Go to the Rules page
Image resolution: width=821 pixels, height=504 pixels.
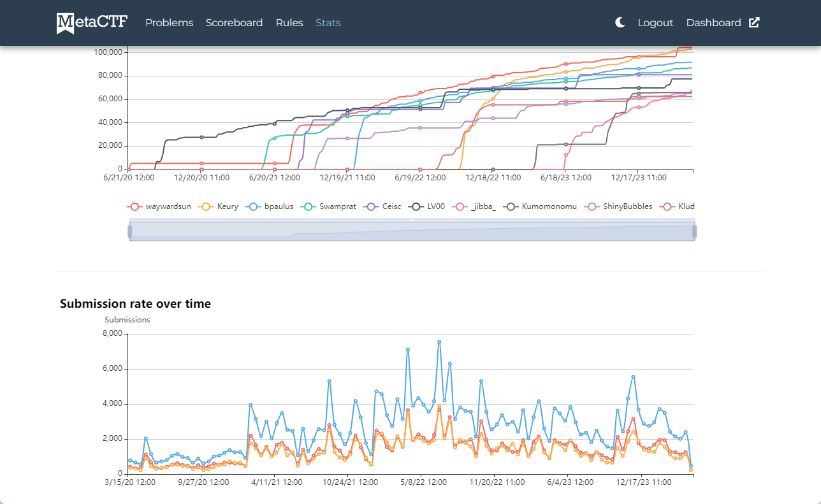[289, 22]
